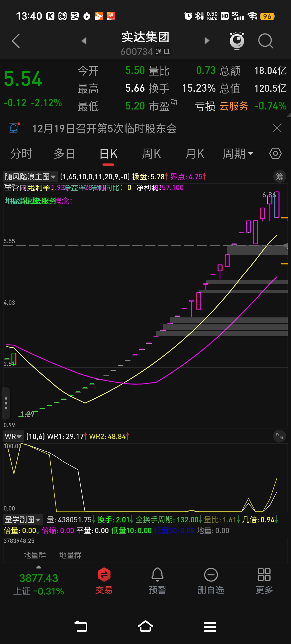
Task: Open the 预警 alert bell
Action: [x=158, y=581]
